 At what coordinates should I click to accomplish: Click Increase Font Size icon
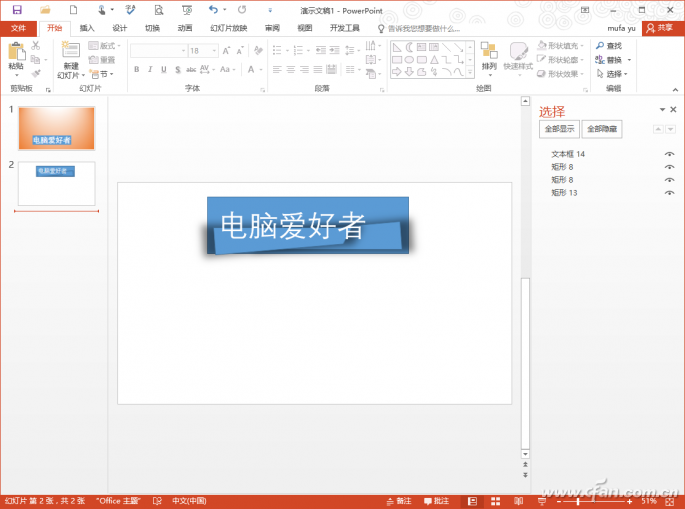click(226, 51)
